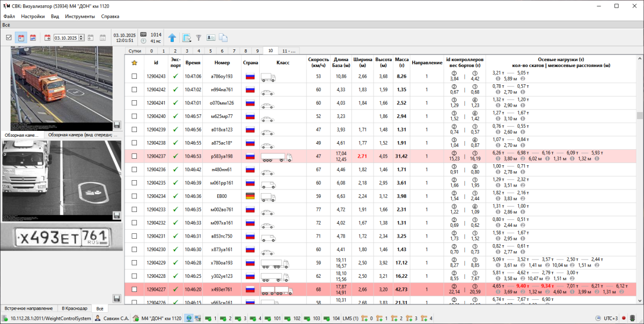The image size is (644, 324).
Task: Click the globe icon in status bar
Action: pos(189,318)
